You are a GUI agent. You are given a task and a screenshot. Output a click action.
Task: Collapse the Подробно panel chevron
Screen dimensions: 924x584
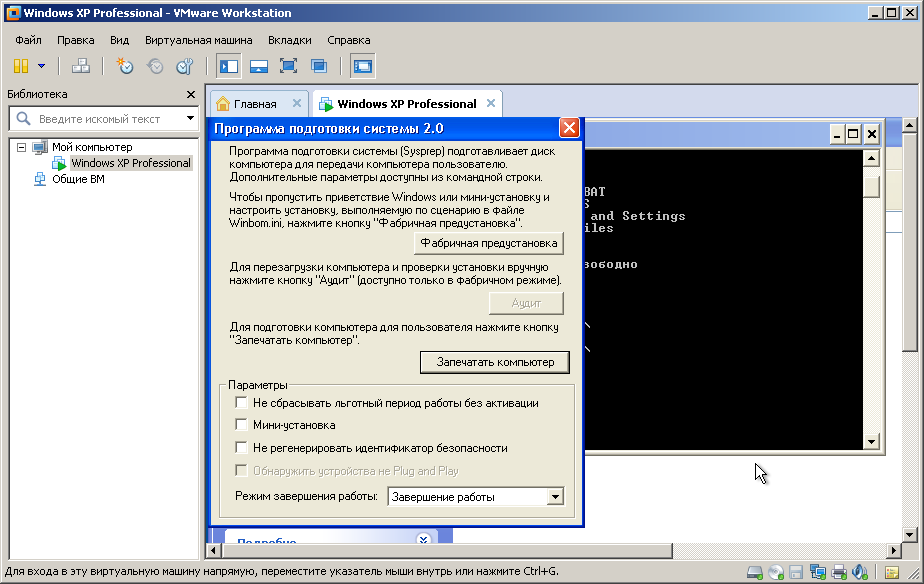423,539
